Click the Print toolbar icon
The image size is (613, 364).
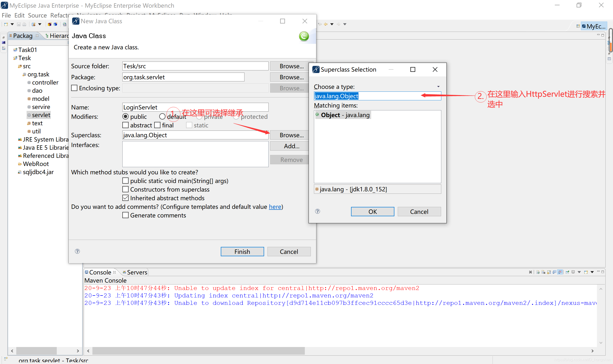tap(24, 24)
